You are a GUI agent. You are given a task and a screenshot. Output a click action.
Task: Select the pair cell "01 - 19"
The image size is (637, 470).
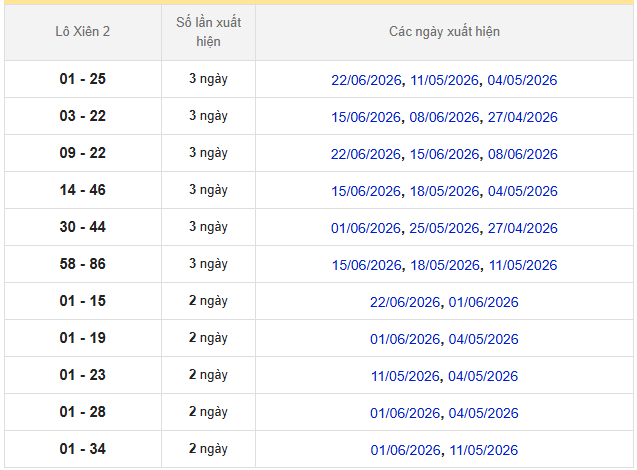82,338
